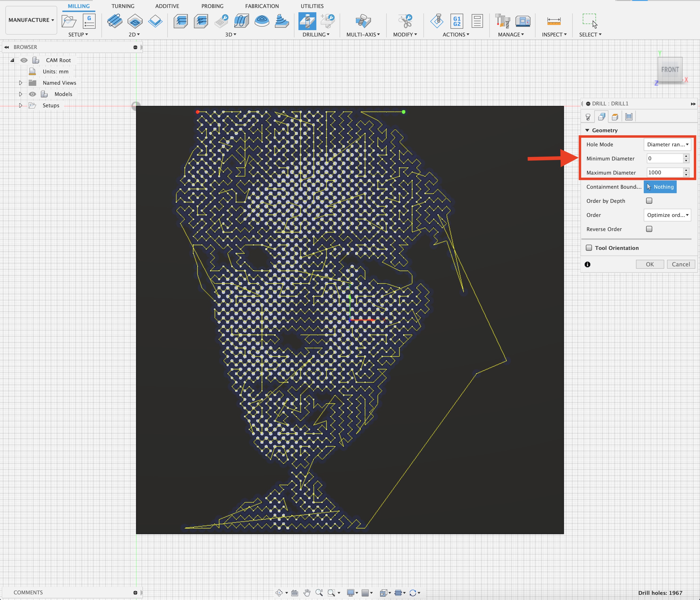Check the Reverse Order checkbox
Image resolution: width=700 pixels, height=600 pixels.
[649, 229]
